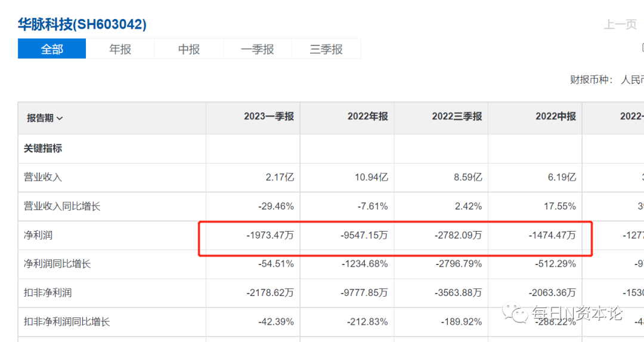Click the -9547.15万 net profit cell
The image size is (644, 342).
point(363,235)
